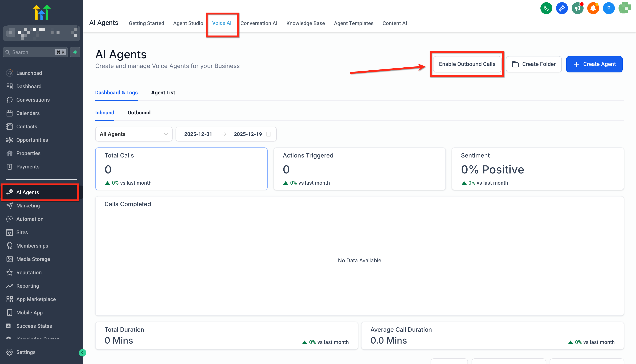This screenshot has height=364, width=636.
Task: Open Settings in the sidebar
Action: [26, 352]
